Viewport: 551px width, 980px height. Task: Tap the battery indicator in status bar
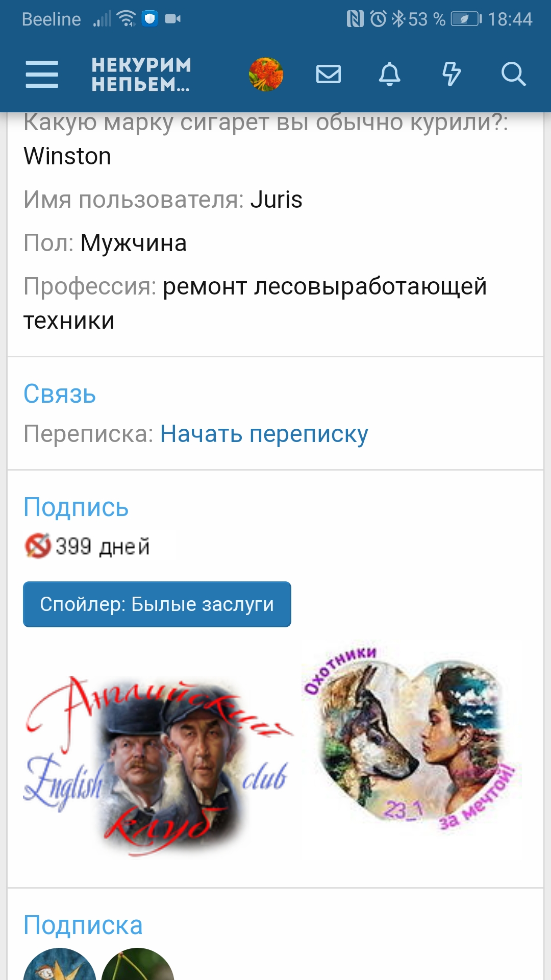point(466,19)
